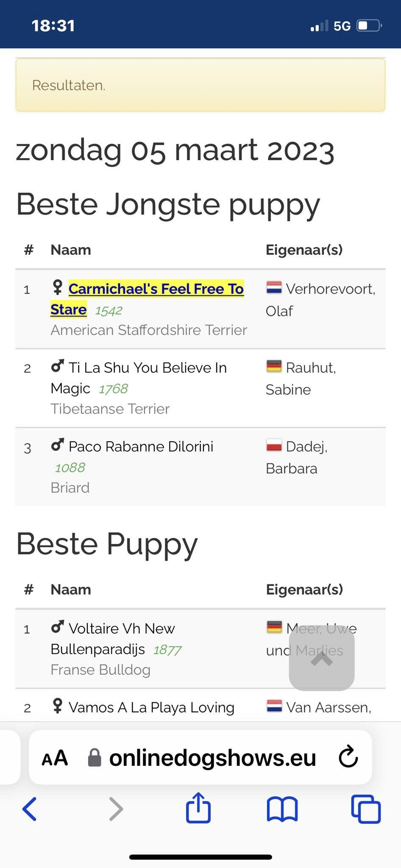Tap the Naam header under Beste Puppy
The height and width of the screenshot is (868, 401).
click(x=71, y=590)
